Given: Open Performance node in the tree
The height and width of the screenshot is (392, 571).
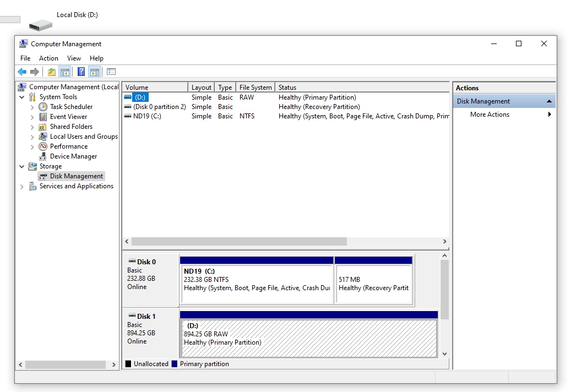Looking at the screenshot, I should click(x=68, y=146).
